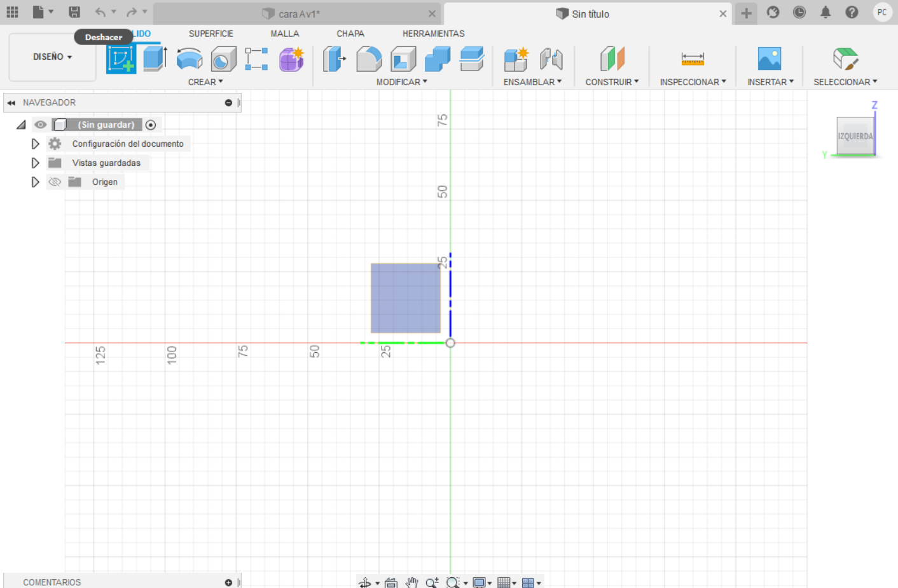
Task: Open the DISEÑO workspace dropdown
Action: pyautogui.click(x=52, y=57)
